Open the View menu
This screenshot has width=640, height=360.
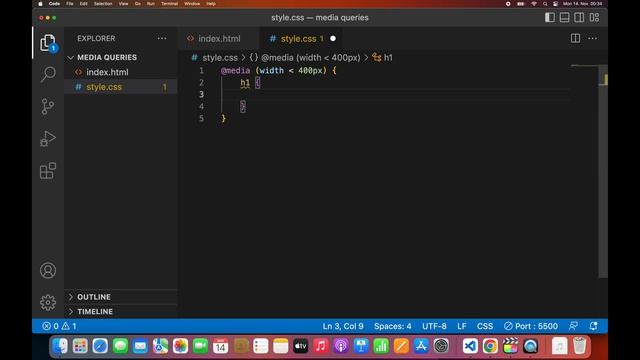pyautogui.click(x=123, y=4)
